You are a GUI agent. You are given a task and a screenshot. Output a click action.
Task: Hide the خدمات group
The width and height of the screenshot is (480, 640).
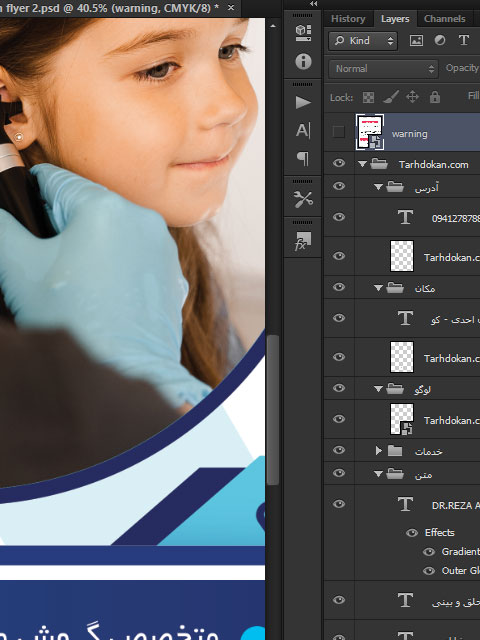point(339,450)
